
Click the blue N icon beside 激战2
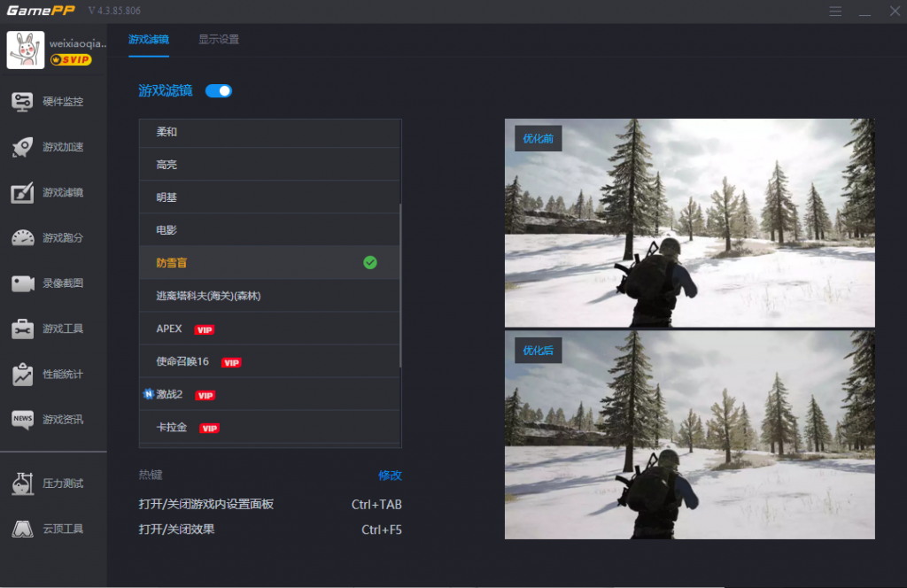[x=148, y=394]
